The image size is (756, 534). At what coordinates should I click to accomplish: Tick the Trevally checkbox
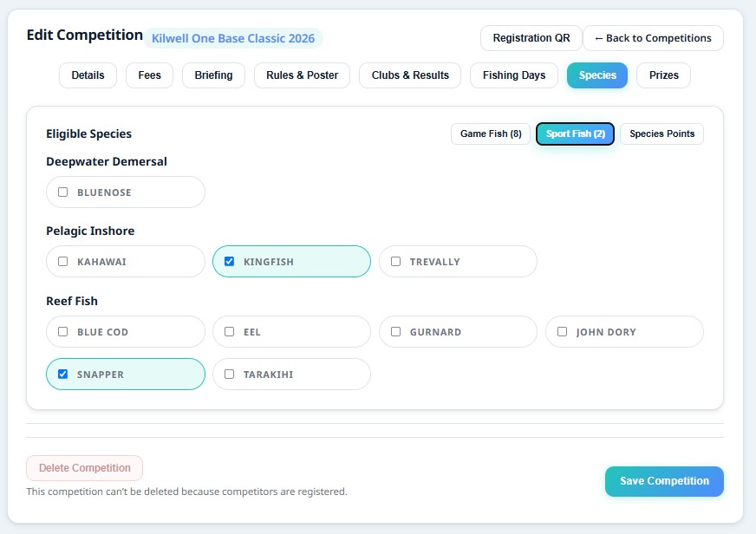(395, 261)
